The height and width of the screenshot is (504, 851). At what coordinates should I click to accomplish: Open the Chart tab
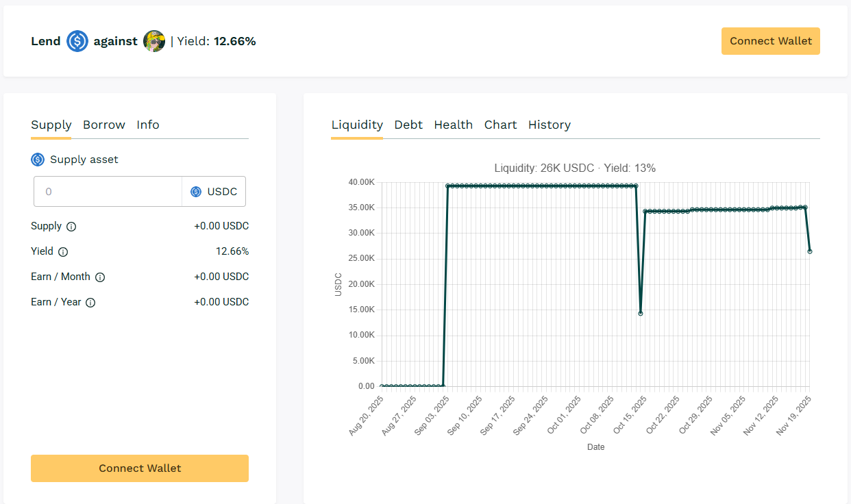500,125
